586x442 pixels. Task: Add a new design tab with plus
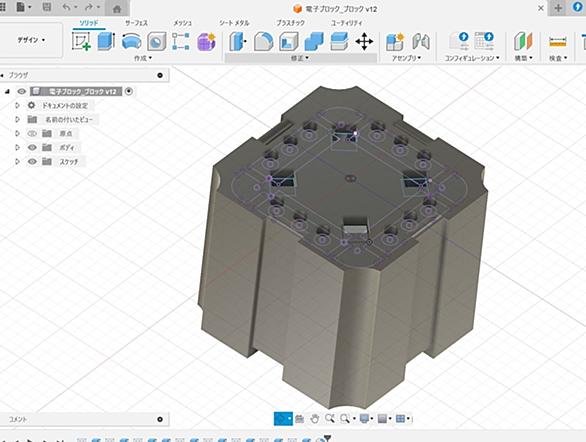coord(558,8)
